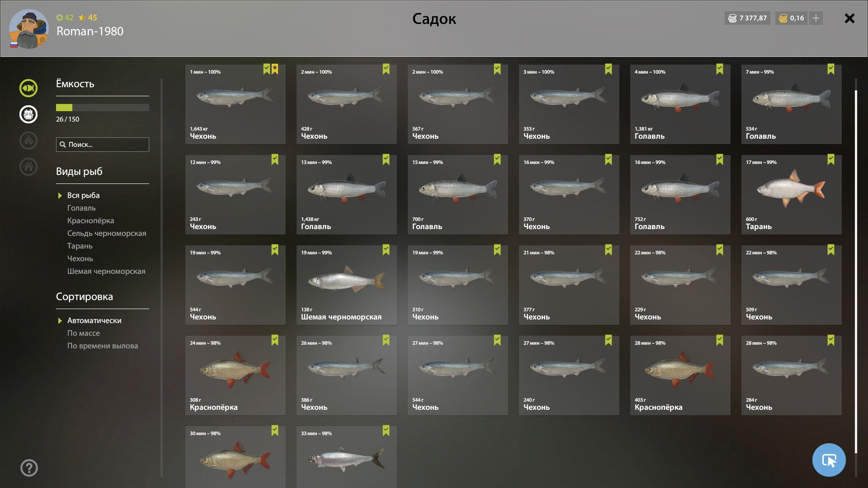The image size is (868, 488).
Task: Open the home base sidebar icon
Action: pos(28,167)
